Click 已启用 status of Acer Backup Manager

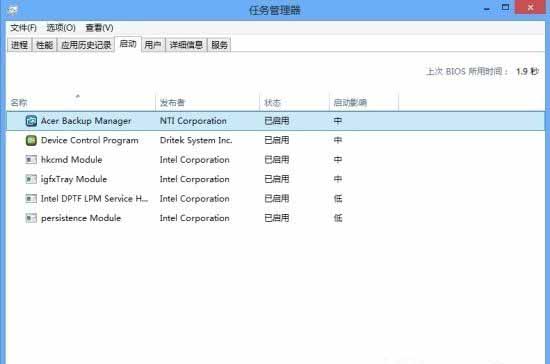point(277,121)
